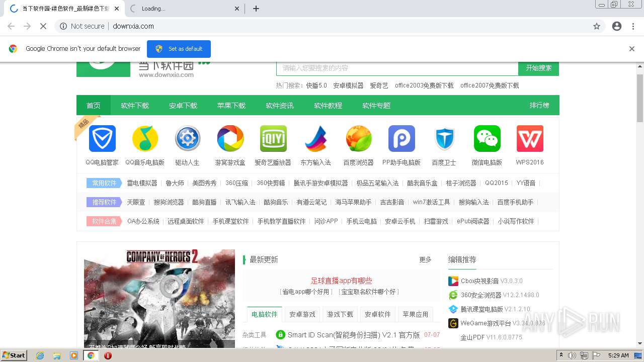Open 百度浏览器 app icon
The width and height of the screenshot is (644, 362).
click(x=359, y=139)
